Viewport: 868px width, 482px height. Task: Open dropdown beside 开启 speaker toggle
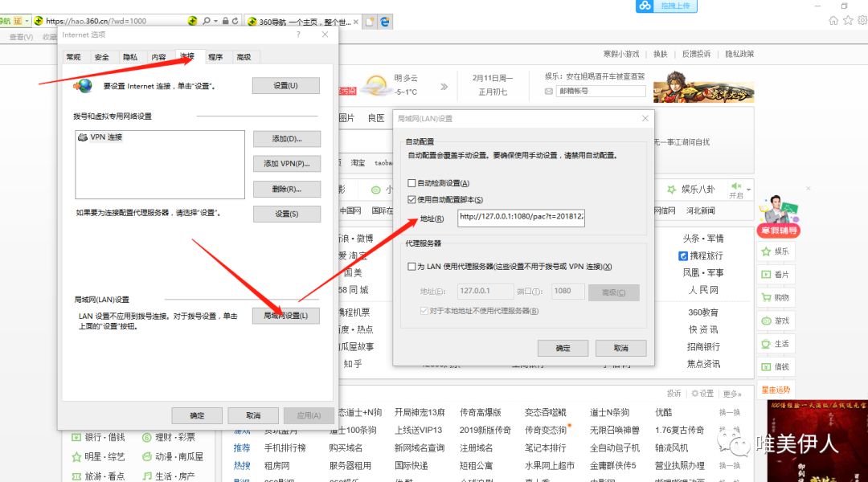point(749,187)
